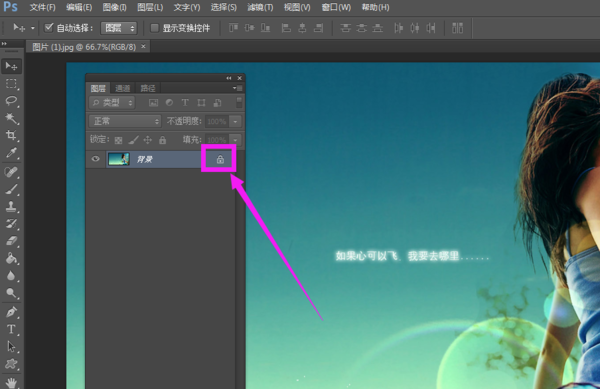Screen dimensions: 600x389
Task: Select the Rectangular Marquee tool
Action: click(11, 83)
